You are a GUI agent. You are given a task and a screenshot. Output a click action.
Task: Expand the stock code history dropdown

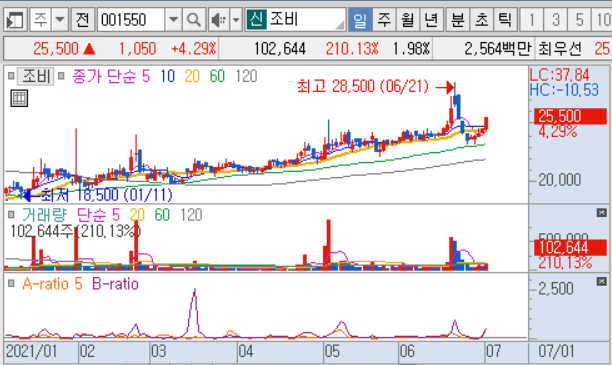coord(174,20)
